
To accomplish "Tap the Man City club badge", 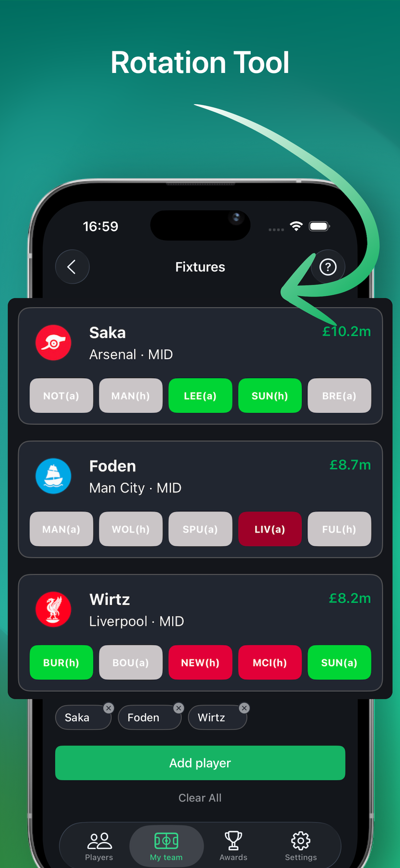I will (x=53, y=476).
